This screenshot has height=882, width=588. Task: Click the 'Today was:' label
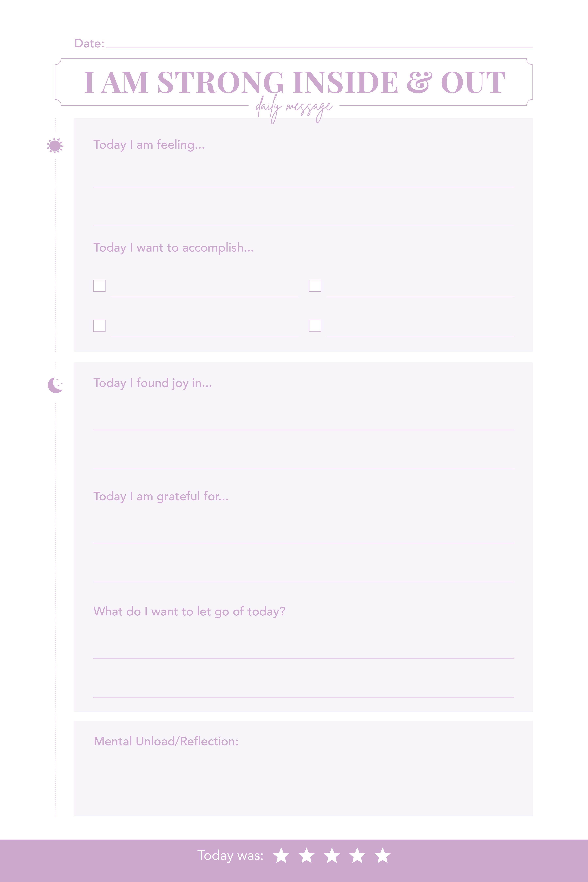click(x=230, y=855)
